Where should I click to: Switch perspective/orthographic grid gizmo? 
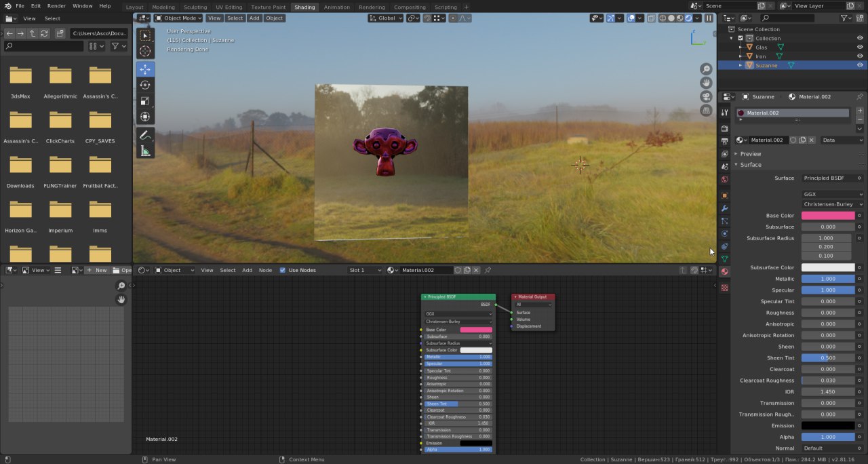706,110
